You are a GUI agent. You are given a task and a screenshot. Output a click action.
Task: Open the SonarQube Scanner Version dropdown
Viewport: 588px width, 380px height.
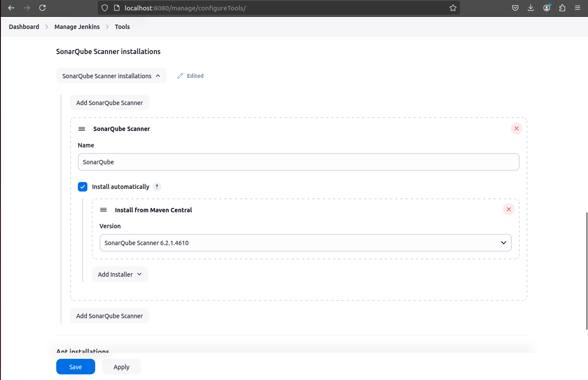(x=305, y=243)
